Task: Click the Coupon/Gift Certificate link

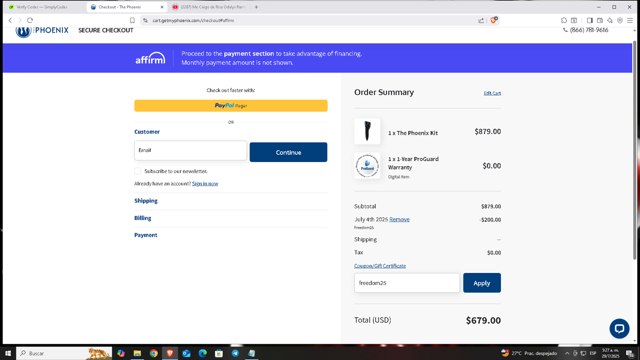Action: click(x=380, y=266)
